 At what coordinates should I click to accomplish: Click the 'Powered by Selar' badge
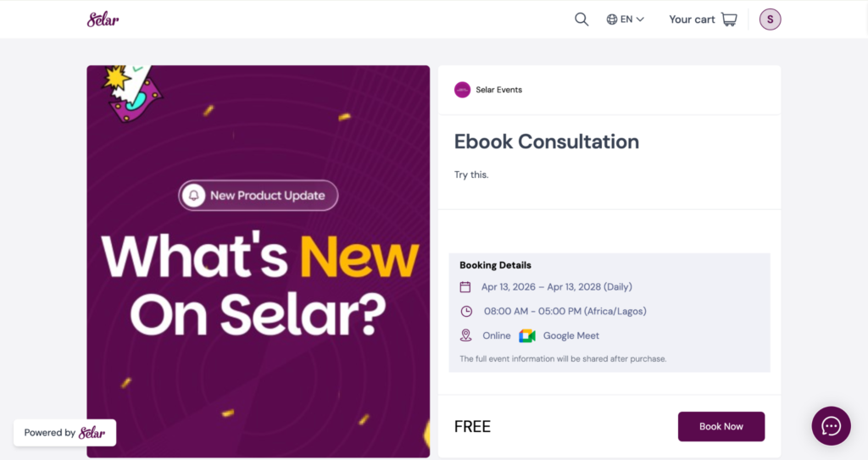pos(64,432)
